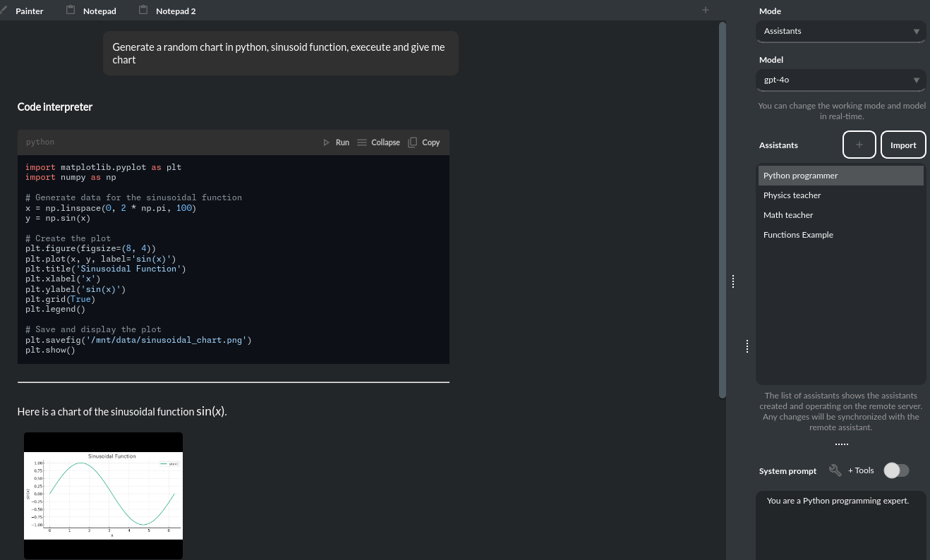Switch to the Painter tab
The image size is (930, 560).
point(30,11)
